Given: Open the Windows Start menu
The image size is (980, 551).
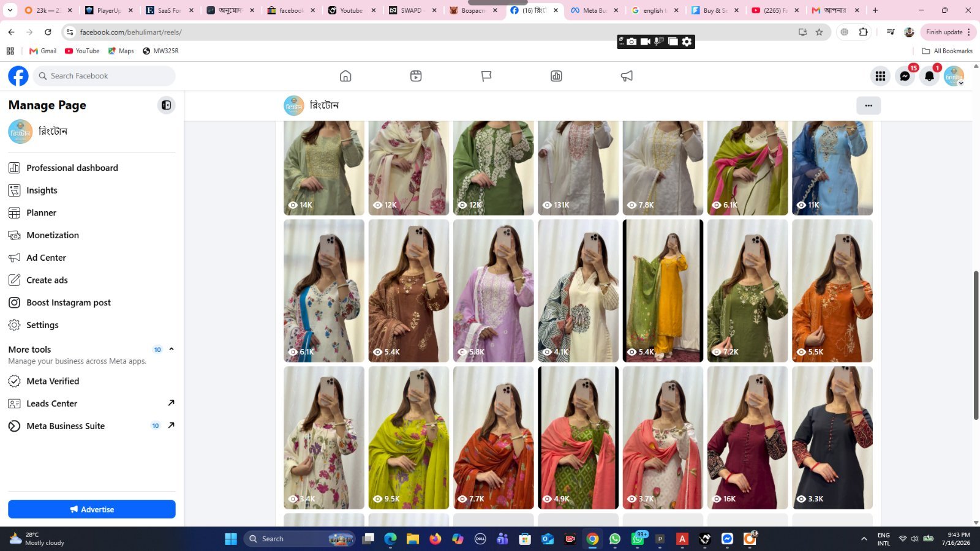Looking at the screenshot, I should (x=231, y=539).
